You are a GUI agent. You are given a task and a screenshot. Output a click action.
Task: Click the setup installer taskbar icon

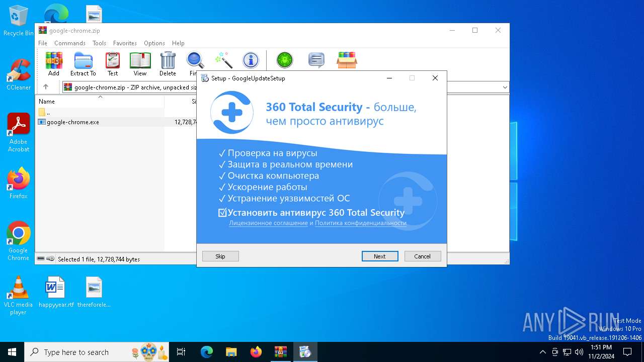pyautogui.click(x=305, y=352)
